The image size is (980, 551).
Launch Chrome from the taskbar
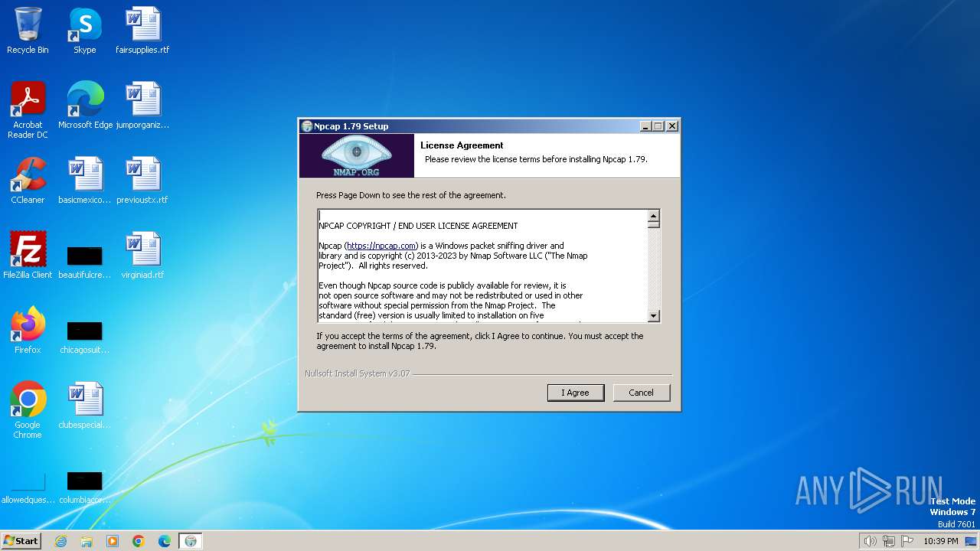[x=139, y=541]
